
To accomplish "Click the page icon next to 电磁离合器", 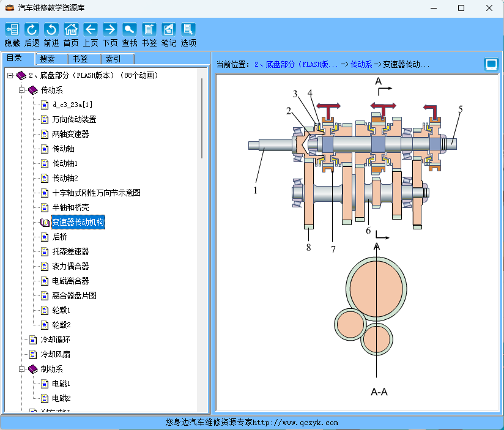I will pos(45,281).
